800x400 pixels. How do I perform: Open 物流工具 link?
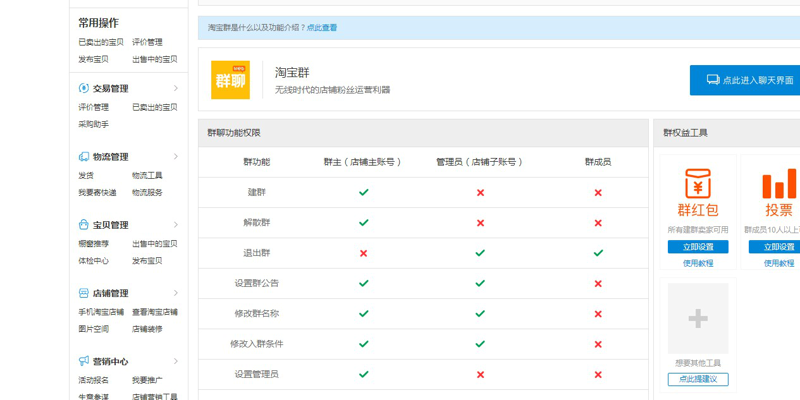147,176
